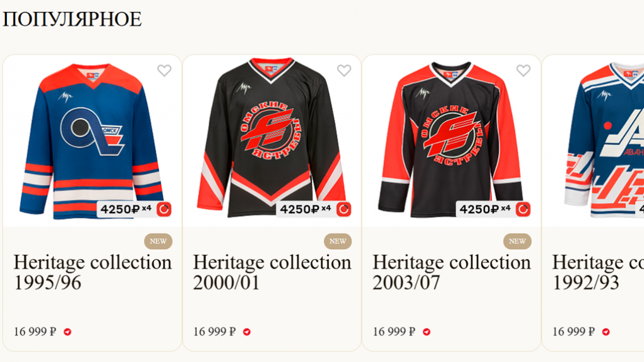
Task: Click installment icon on 2003/07 jersey image
Action: pos(523,209)
